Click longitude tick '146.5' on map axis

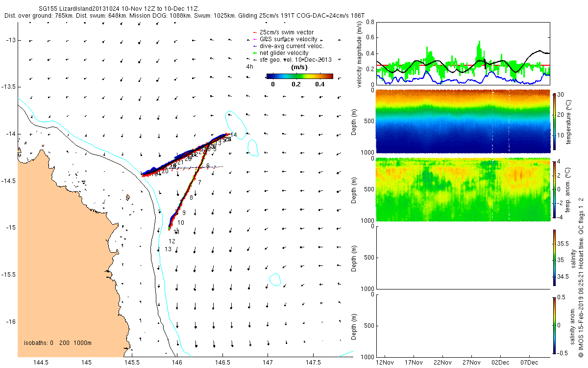pyautogui.click(x=222, y=363)
